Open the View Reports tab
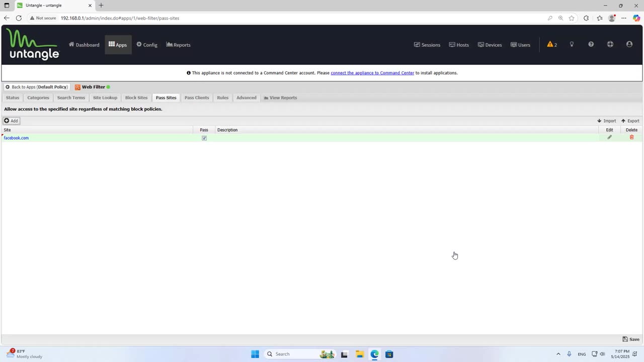 tap(280, 98)
